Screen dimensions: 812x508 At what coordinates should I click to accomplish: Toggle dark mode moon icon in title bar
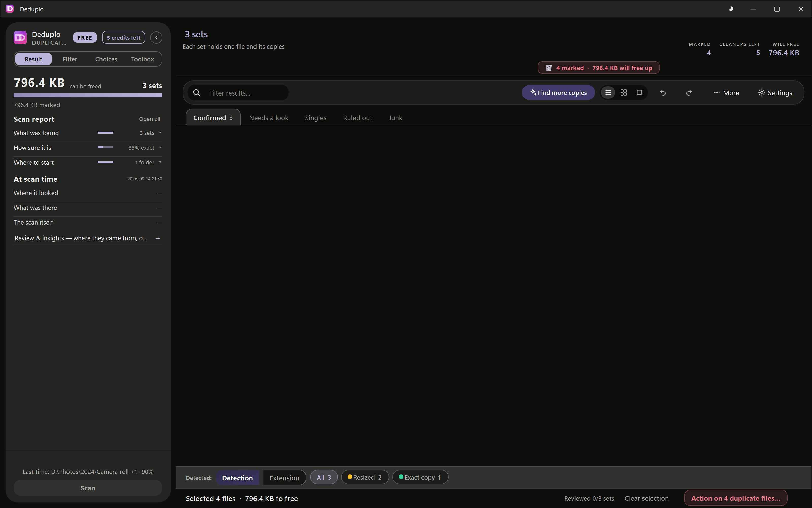[731, 9]
